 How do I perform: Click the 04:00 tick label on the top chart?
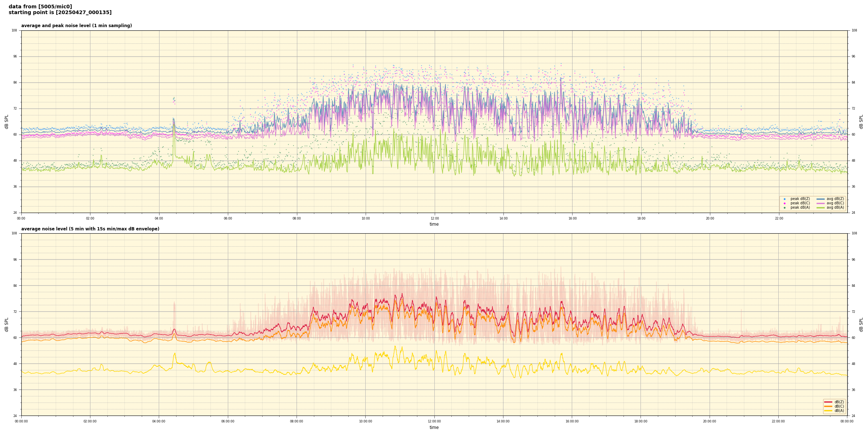[x=159, y=218]
